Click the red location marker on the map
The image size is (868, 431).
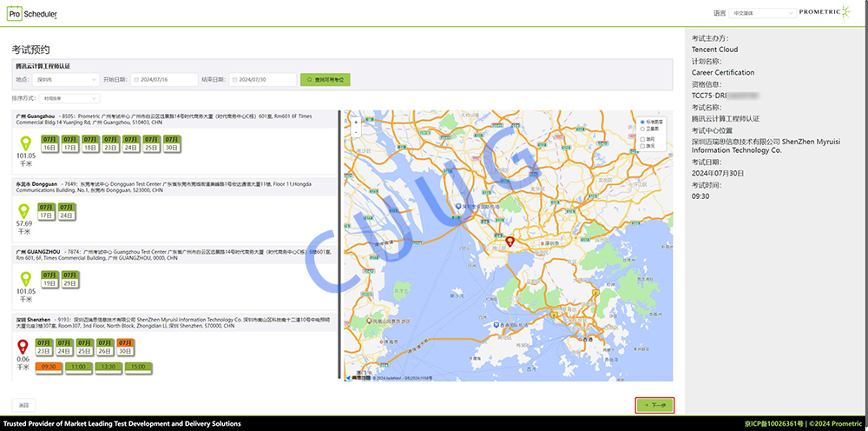pos(510,241)
